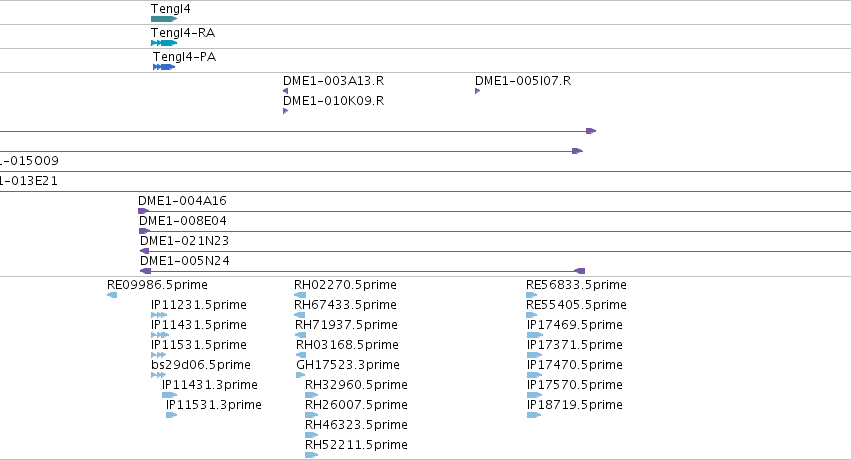Viewport: 851px width, 460px height.
Task: Click the DME1-013E21 label
Action: [28, 181]
